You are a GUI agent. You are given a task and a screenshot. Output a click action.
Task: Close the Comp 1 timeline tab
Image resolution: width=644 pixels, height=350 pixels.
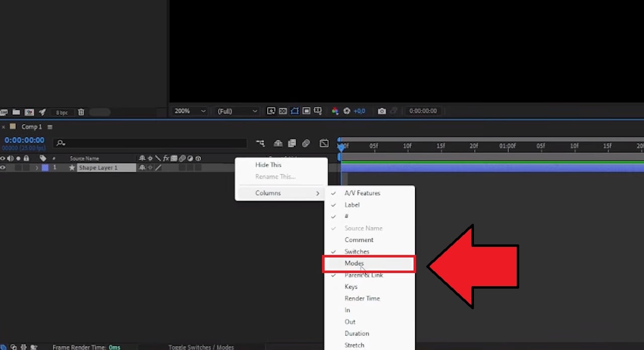[x=3, y=127]
